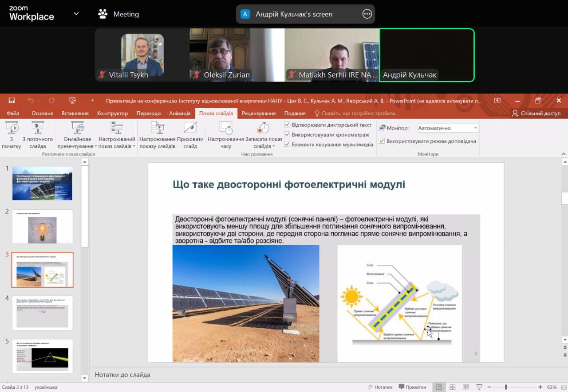Toggle Нотатки in the status bar
Image resolution: width=568 pixels, height=392 pixels.
tap(380, 387)
